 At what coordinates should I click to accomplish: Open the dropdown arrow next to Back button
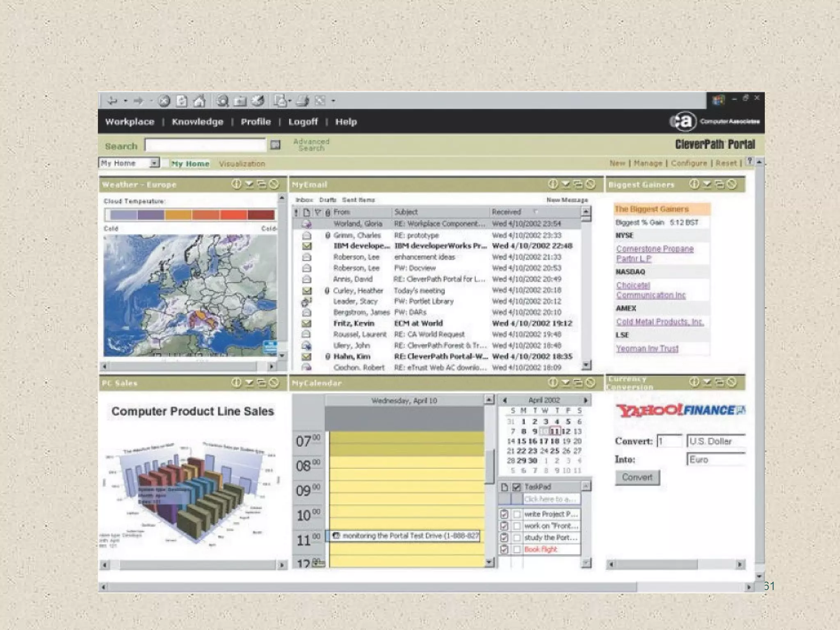(126, 100)
